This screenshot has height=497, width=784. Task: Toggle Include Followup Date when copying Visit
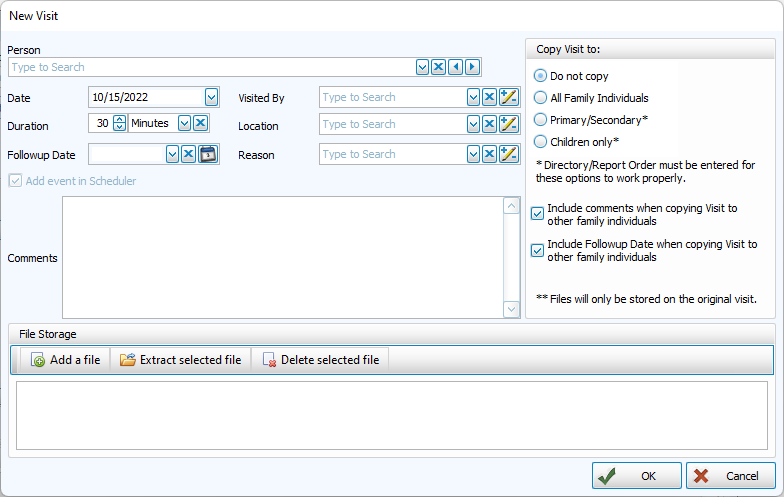(x=538, y=250)
